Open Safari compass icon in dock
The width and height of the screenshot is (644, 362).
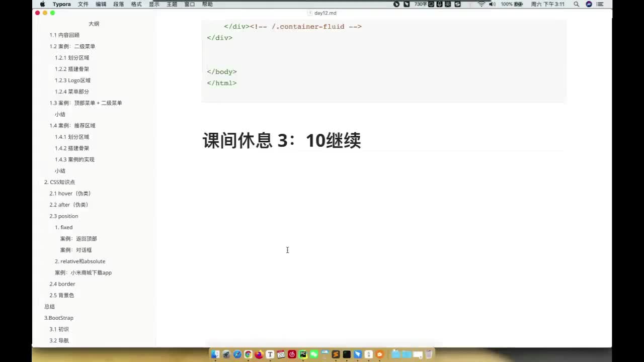point(237,354)
